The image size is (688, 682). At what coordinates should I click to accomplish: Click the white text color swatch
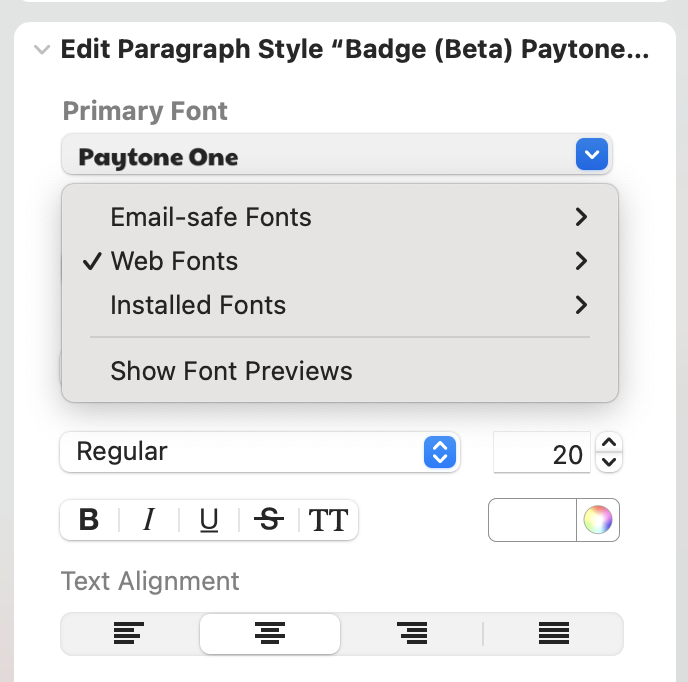tap(532, 520)
